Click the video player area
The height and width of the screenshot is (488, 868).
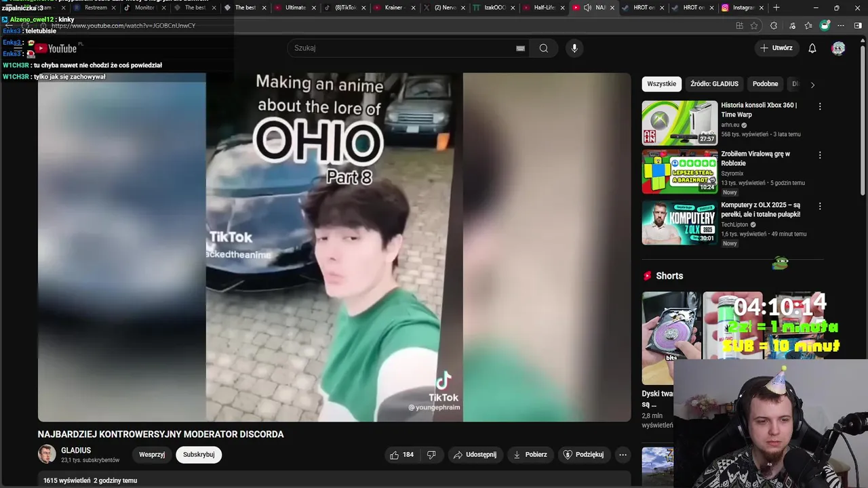click(x=334, y=247)
